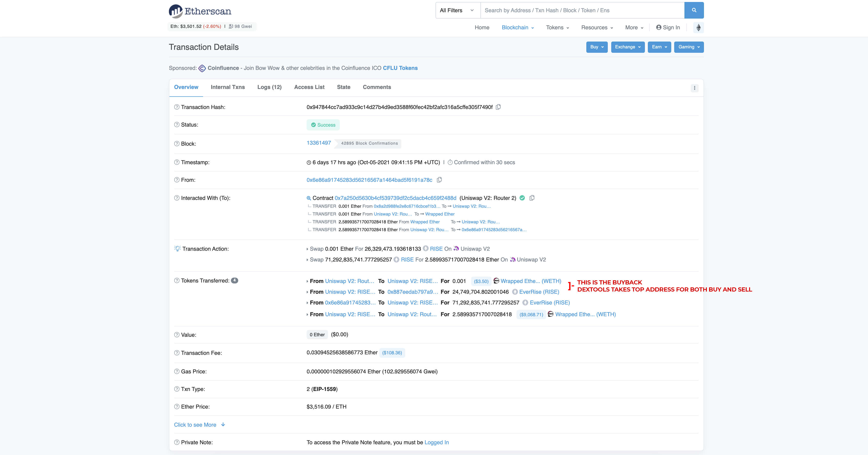
Task: Click help icon beside Ether Price
Action: tap(176, 406)
